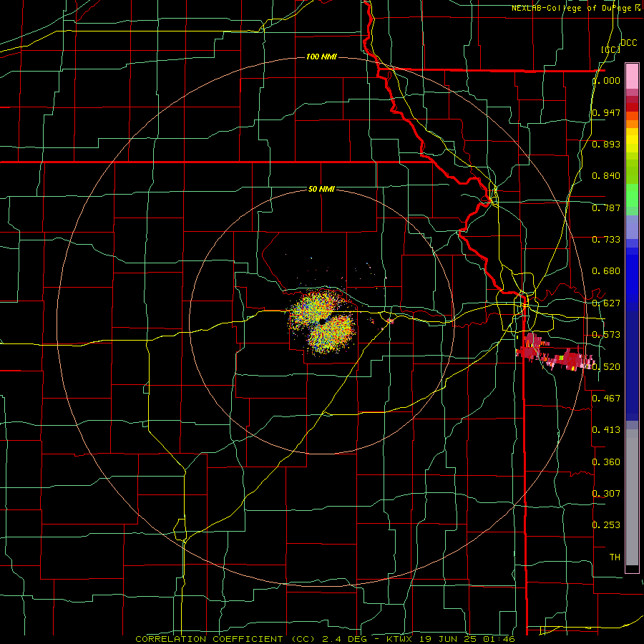Pick the orange colorbar segment
Viewport: 644px width, 644px height.
click(x=632, y=124)
